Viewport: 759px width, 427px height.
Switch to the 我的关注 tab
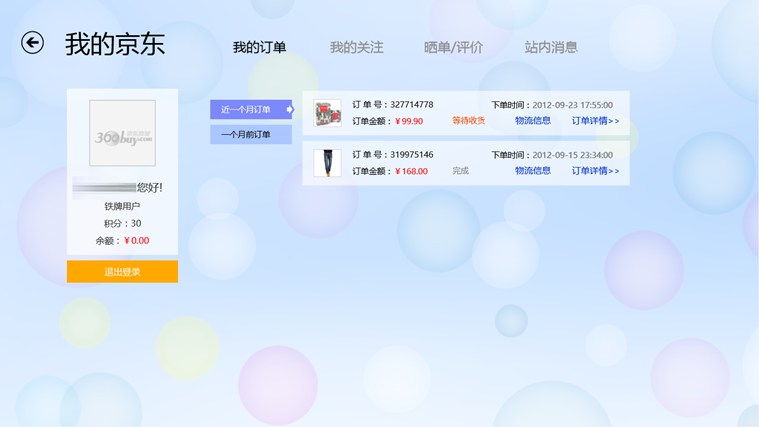tap(357, 47)
